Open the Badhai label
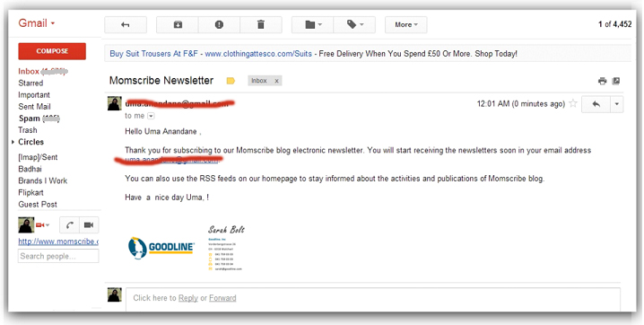 pyautogui.click(x=30, y=169)
